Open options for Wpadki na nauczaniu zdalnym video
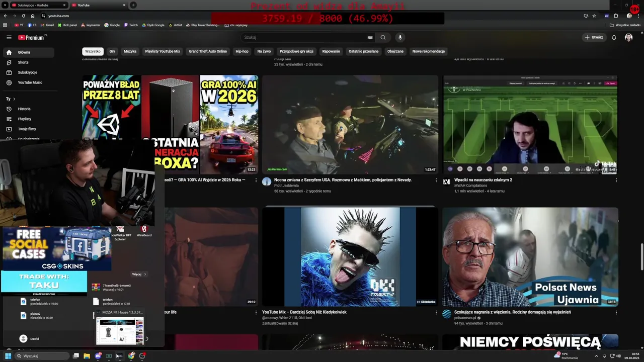 (x=616, y=180)
